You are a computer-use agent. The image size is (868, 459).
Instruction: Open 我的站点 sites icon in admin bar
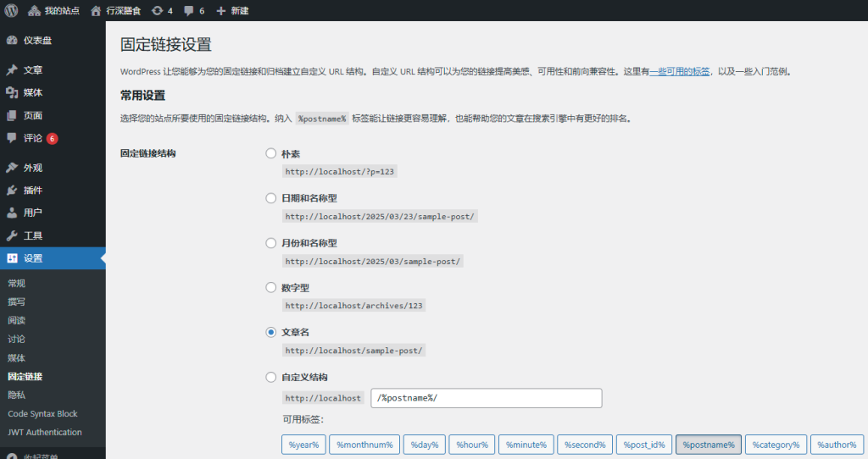[34, 10]
